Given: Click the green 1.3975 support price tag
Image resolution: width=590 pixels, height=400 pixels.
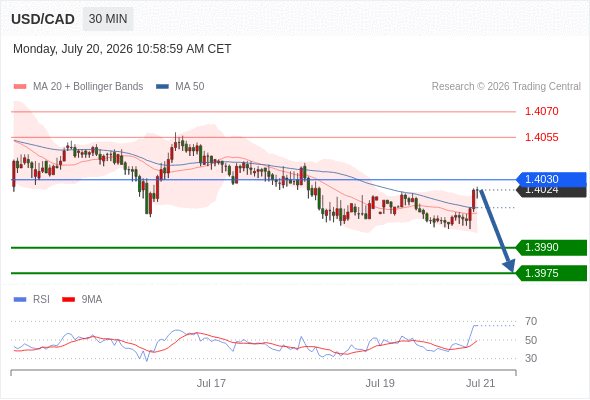Looking at the screenshot, I should 551,273.
